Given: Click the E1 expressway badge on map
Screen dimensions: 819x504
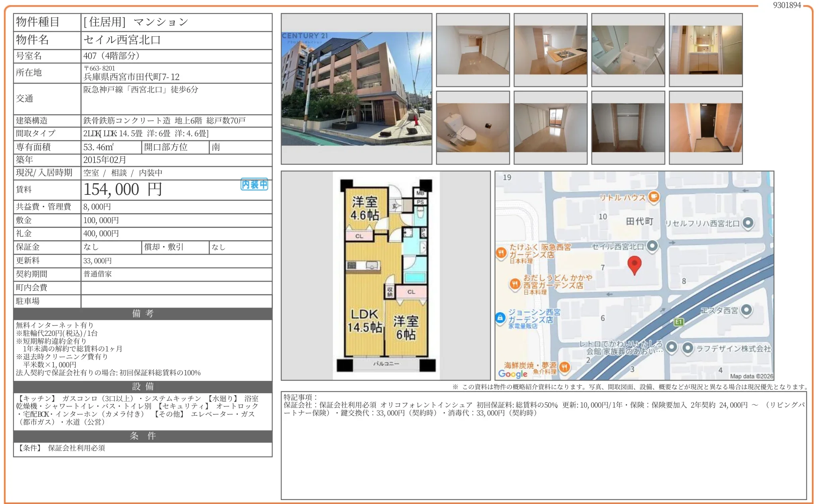Looking at the screenshot, I should click(679, 322).
